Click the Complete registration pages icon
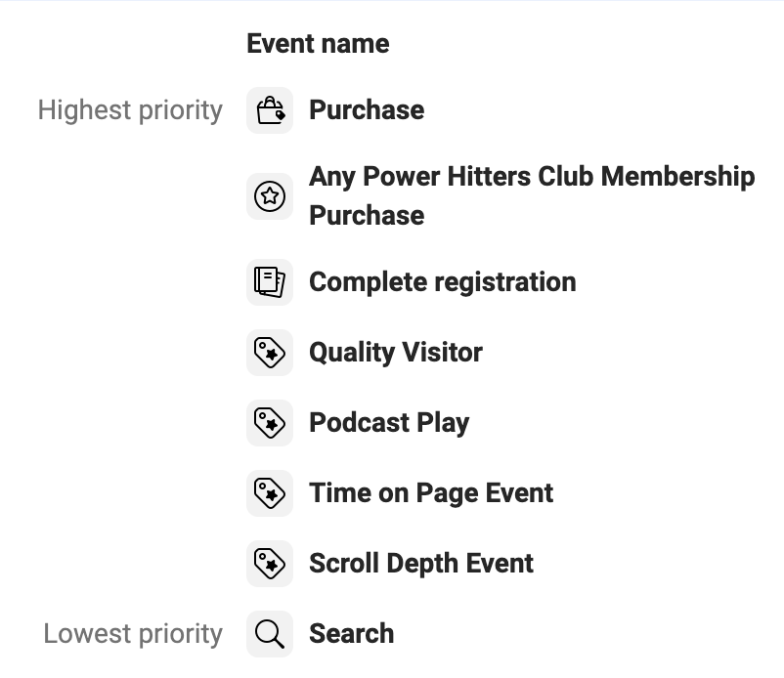Screen dimensions: 784x678 point(269,281)
